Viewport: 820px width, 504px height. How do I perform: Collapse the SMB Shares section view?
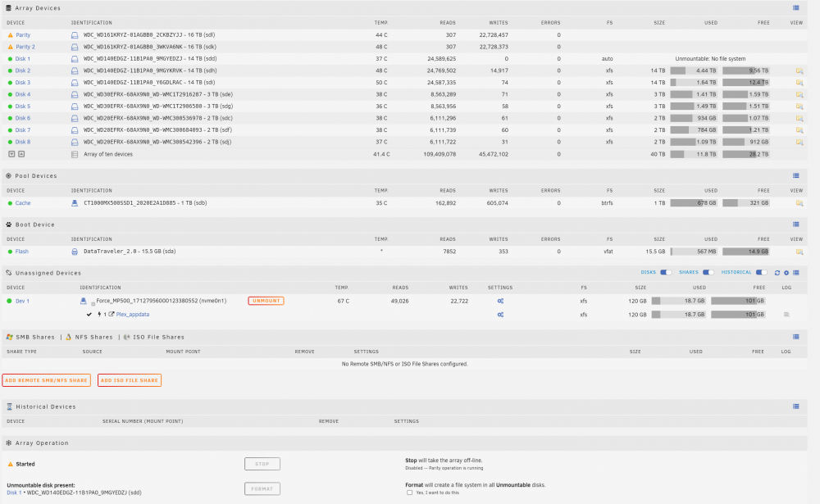pyautogui.click(x=796, y=337)
